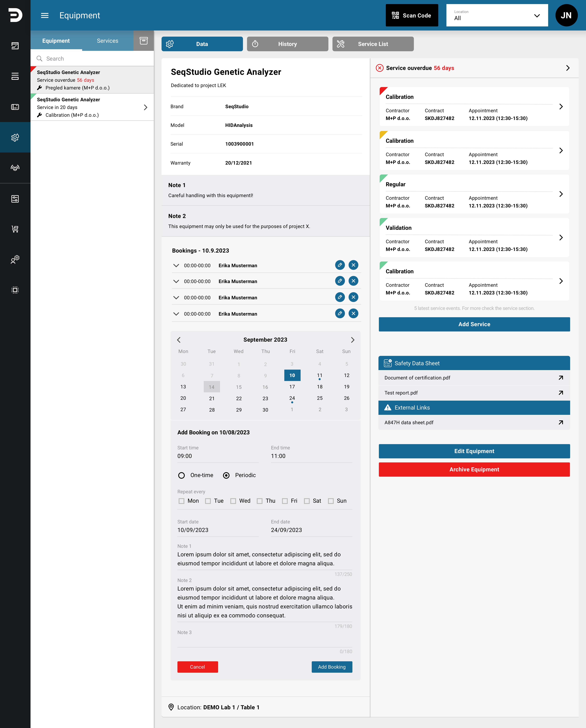This screenshot has width=586, height=728.
Task: Open the list view sidebar icon
Action: pyautogui.click(x=15, y=76)
